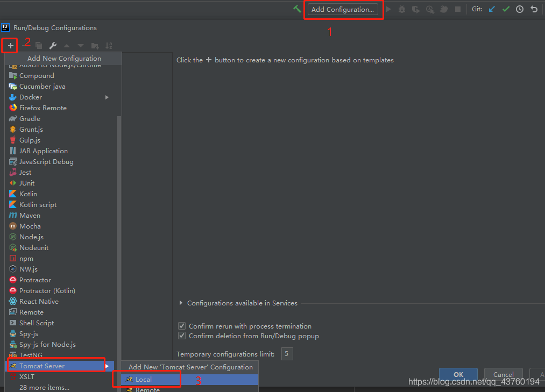Select JAR Application configuration type

pos(59,151)
